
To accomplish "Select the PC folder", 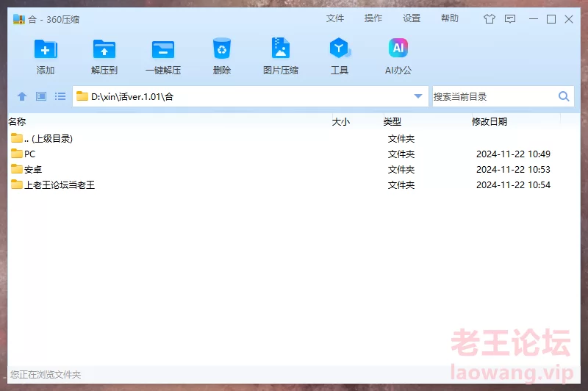I will 29,154.
